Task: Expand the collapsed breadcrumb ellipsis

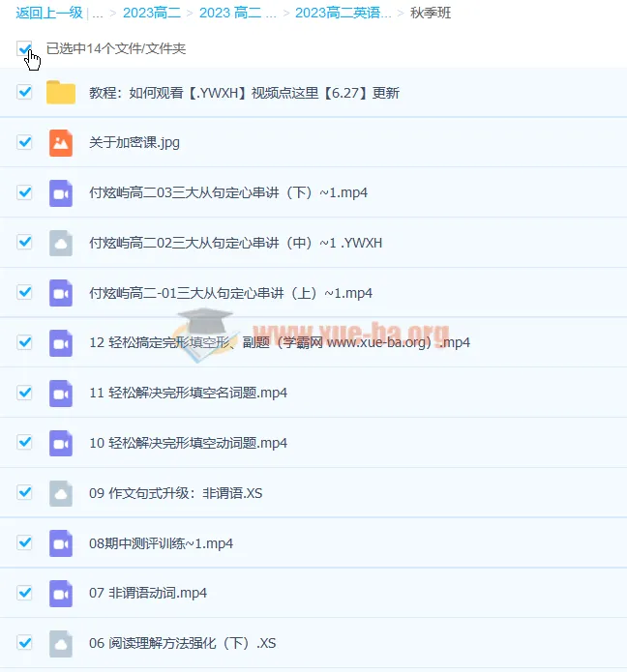Action: tap(98, 14)
